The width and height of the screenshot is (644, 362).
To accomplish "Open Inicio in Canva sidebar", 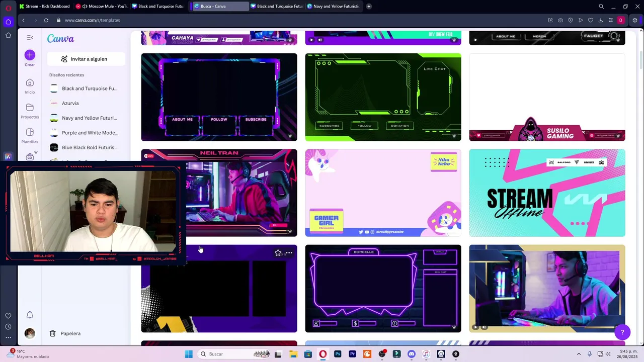I will point(30,86).
